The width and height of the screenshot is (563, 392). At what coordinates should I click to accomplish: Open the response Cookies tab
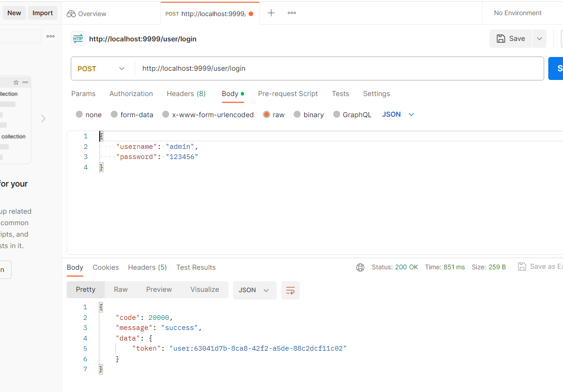(106, 267)
